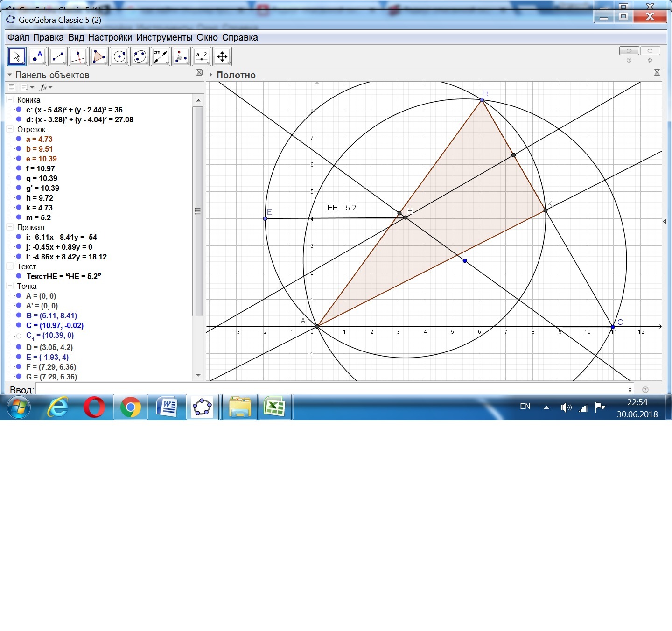The width and height of the screenshot is (672, 631).
Task: Hide segment m = 5.2
Action: [19, 217]
